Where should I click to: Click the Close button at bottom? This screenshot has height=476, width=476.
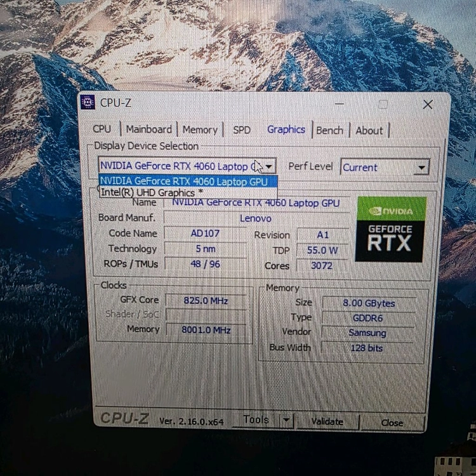[x=392, y=423]
